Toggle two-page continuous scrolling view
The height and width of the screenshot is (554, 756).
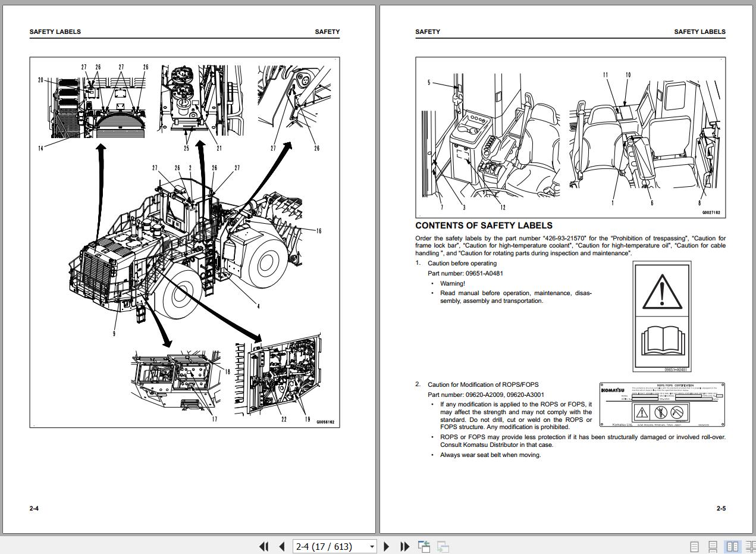[748, 546]
